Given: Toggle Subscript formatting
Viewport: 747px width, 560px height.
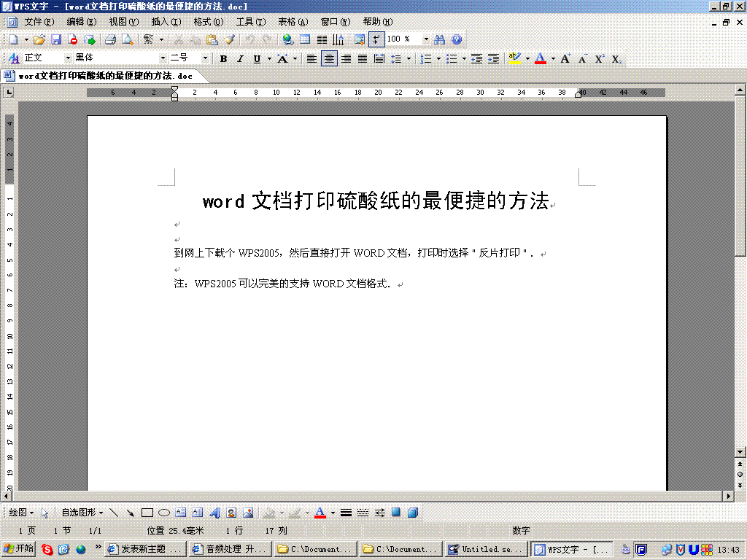Looking at the screenshot, I should click(616, 58).
